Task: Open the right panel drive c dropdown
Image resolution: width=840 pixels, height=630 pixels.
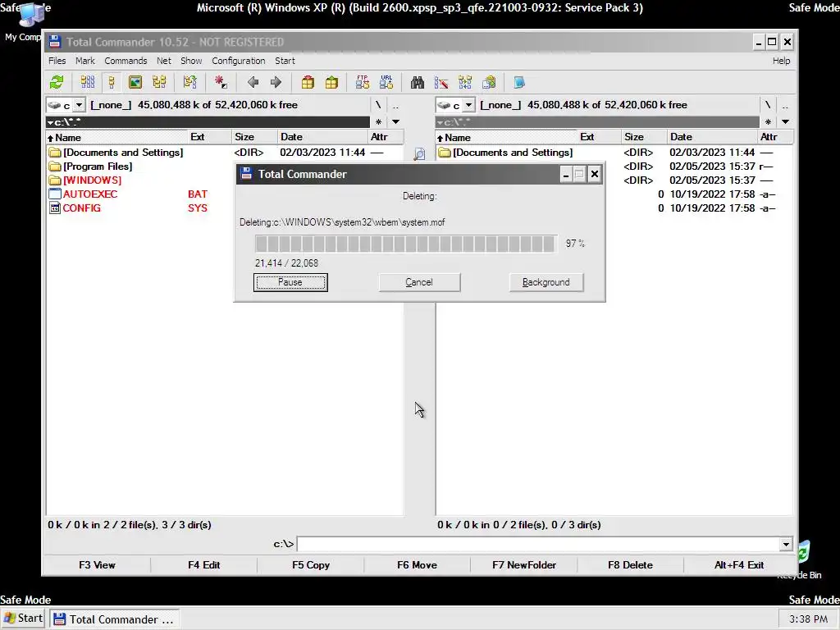Action: click(x=468, y=105)
